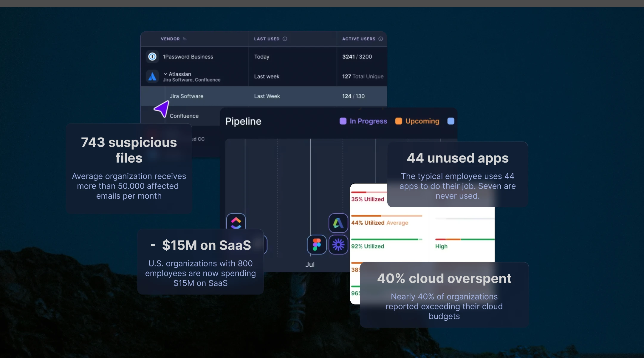
Task: Select the Jira Software sub-row
Action: [186, 96]
